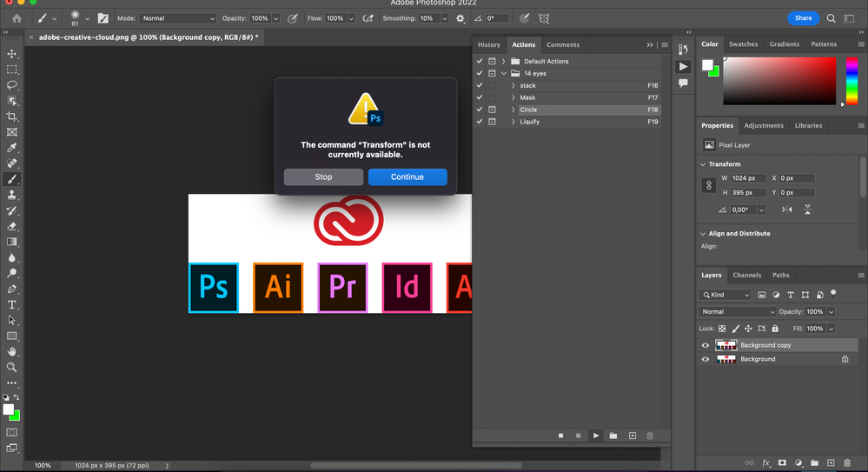Switch to the History tab
Image resolution: width=868 pixels, height=472 pixels.
[x=489, y=45]
